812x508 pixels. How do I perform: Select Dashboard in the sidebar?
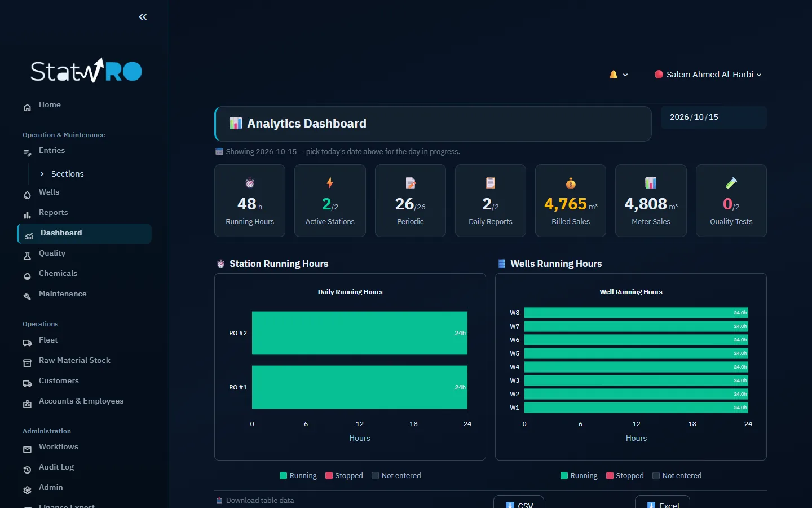tap(85, 233)
